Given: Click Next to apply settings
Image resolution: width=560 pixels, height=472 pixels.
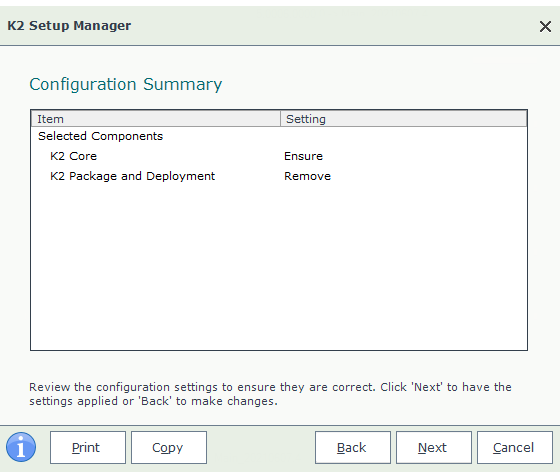Looking at the screenshot, I should coord(434,447).
